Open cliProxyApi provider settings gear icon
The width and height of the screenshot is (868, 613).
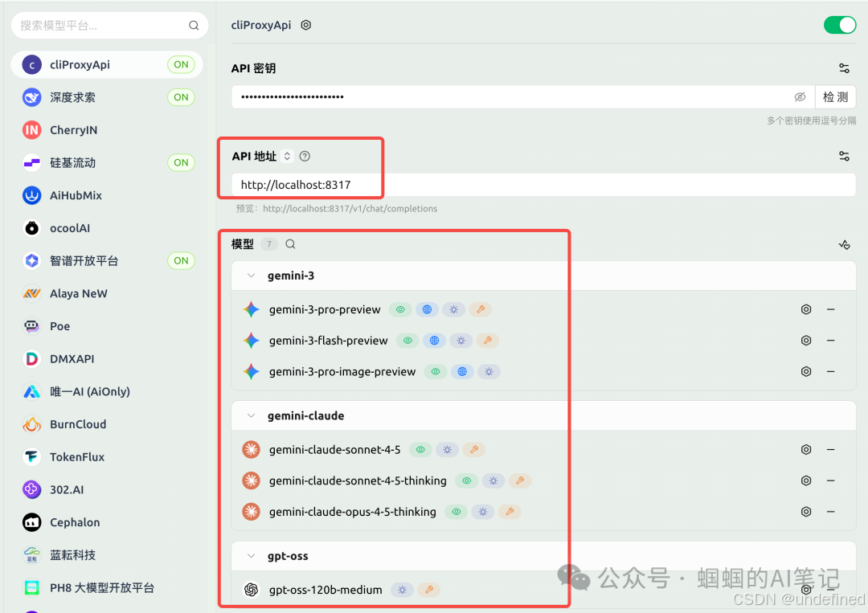(x=305, y=25)
